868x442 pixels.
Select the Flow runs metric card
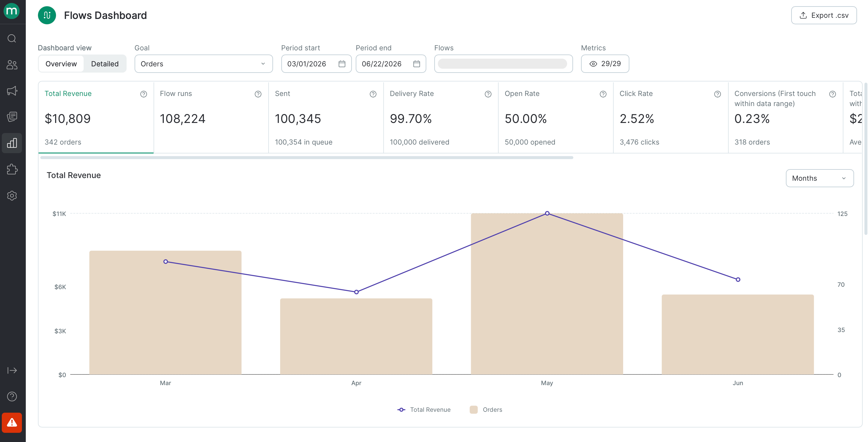pos(211,118)
